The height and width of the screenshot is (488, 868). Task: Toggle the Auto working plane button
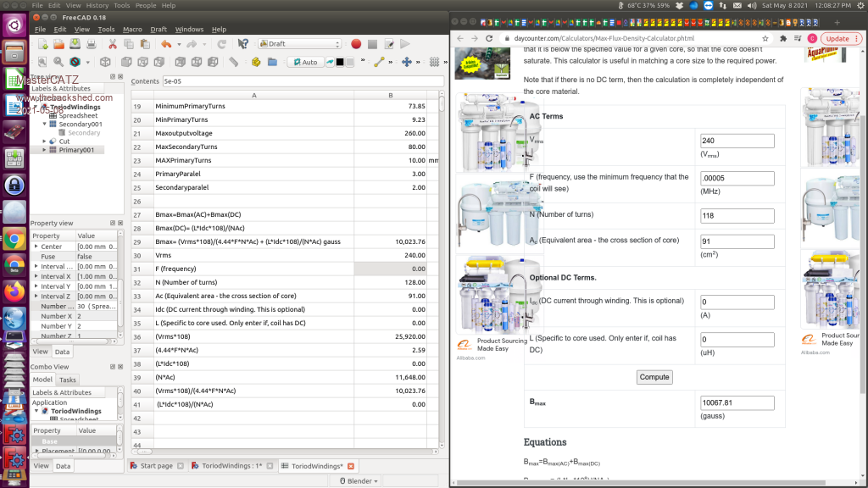tap(305, 62)
